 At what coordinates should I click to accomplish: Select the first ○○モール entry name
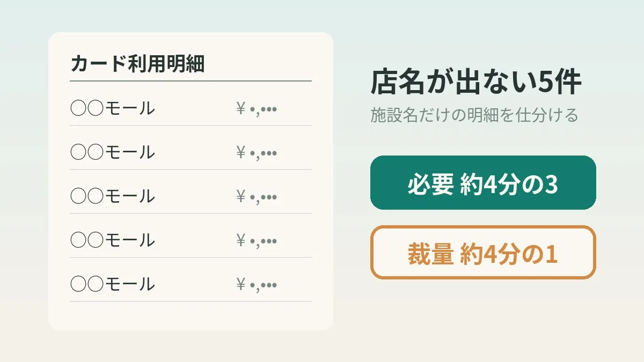[113, 108]
